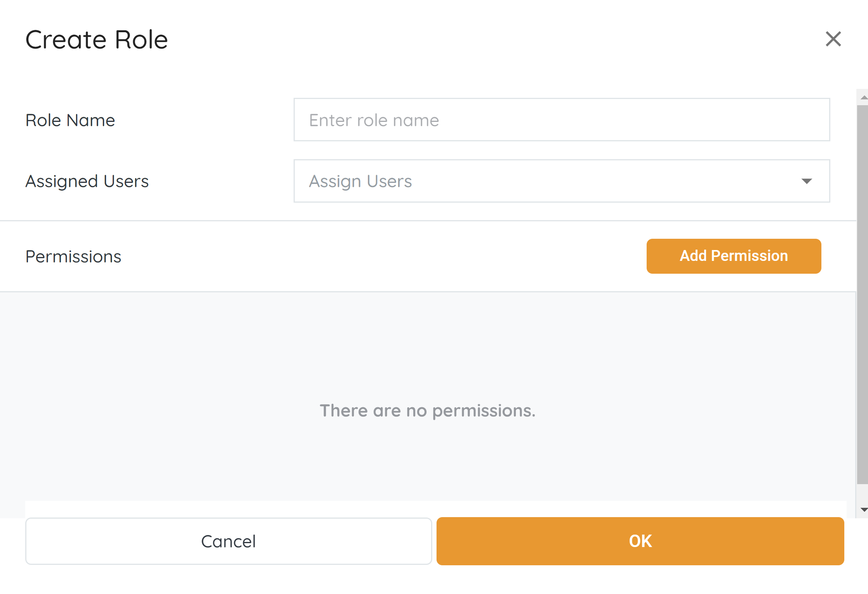
Task: Select the "Assign Users" placeholder text
Action: (x=360, y=181)
